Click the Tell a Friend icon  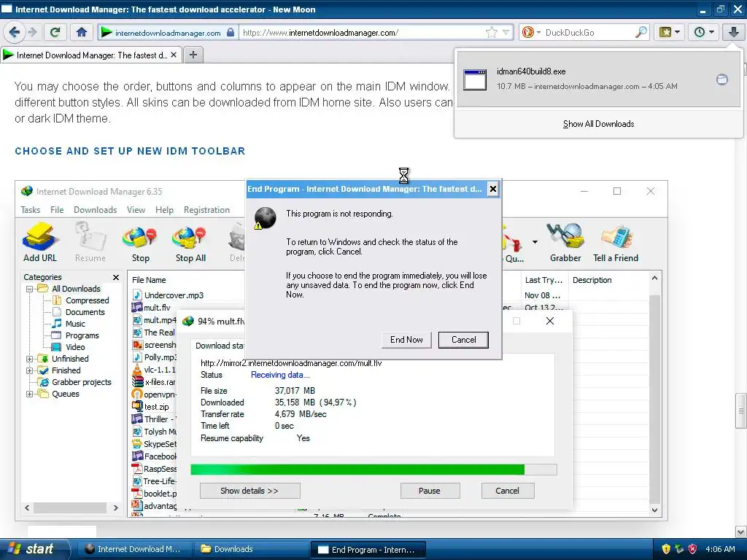(616, 242)
